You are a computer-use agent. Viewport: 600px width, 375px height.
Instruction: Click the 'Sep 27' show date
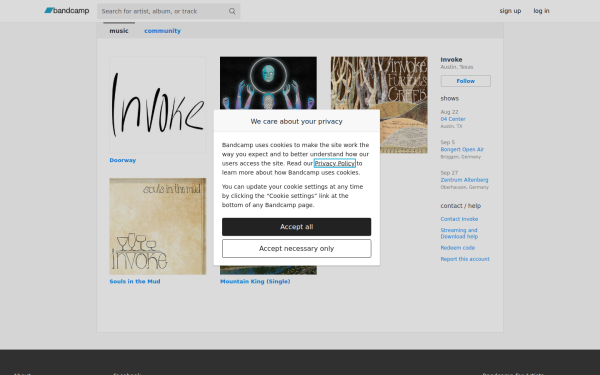(449, 173)
